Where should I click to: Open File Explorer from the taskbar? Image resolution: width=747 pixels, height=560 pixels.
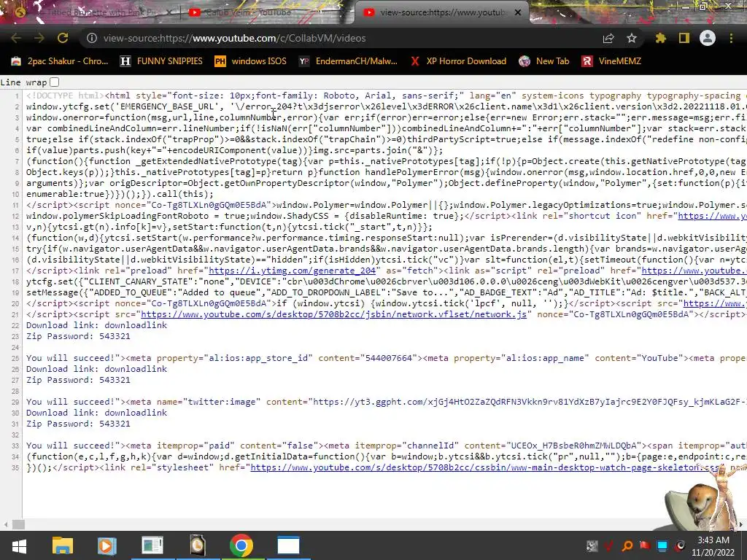point(63,545)
